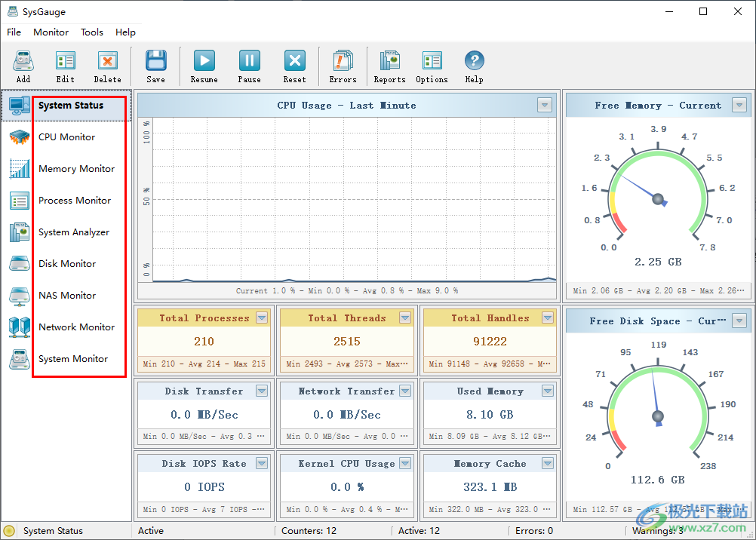Image resolution: width=756 pixels, height=540 pixels.
Task: Click the Delete toolbar icon
Action: pos(108,61)
